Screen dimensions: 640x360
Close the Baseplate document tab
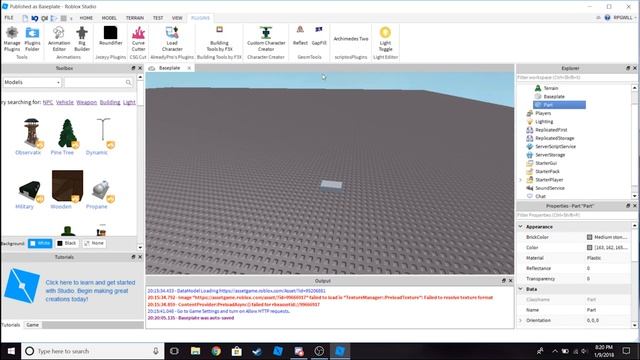[x=189, y=68]
